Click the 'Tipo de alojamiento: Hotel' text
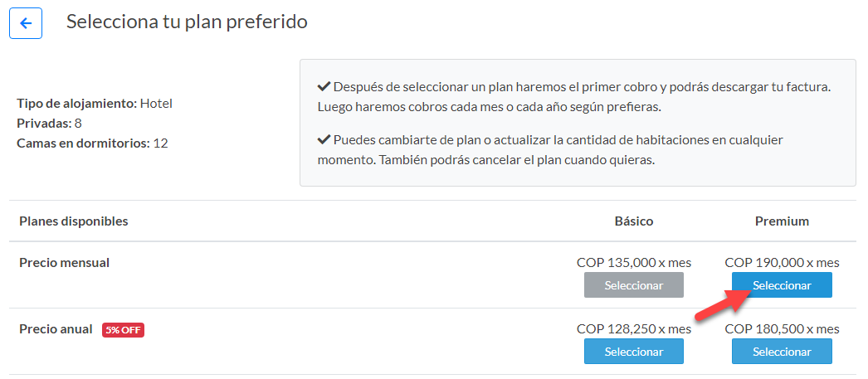 coord(95,104)
